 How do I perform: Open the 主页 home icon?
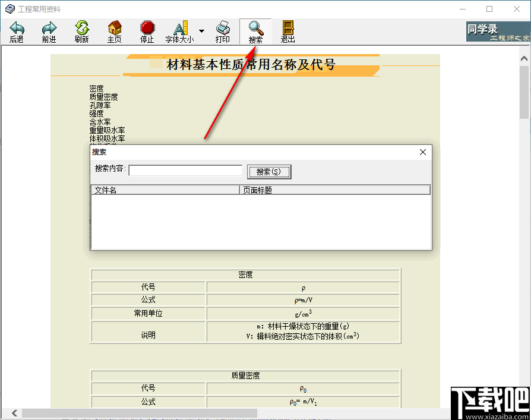[115, 32]
